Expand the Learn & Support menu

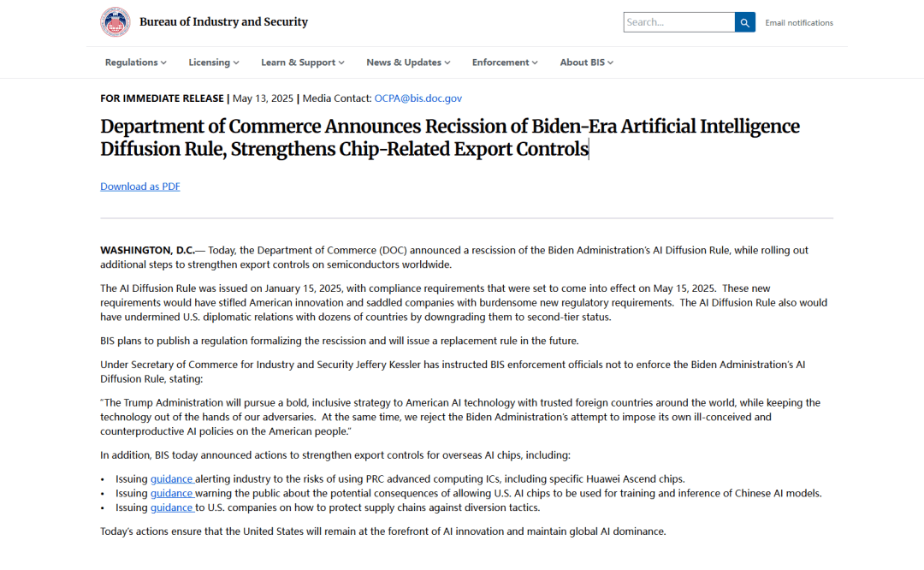pyautogui.click(x=302, y=62)
